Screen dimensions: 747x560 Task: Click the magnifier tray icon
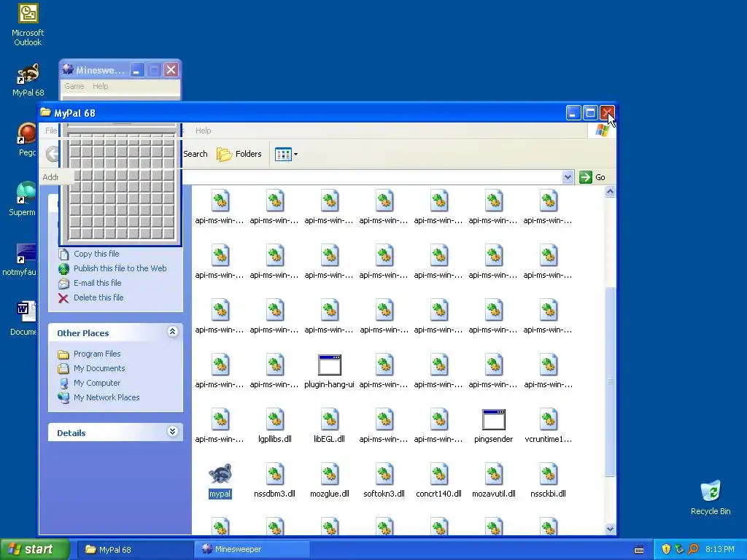coord(693,550)
